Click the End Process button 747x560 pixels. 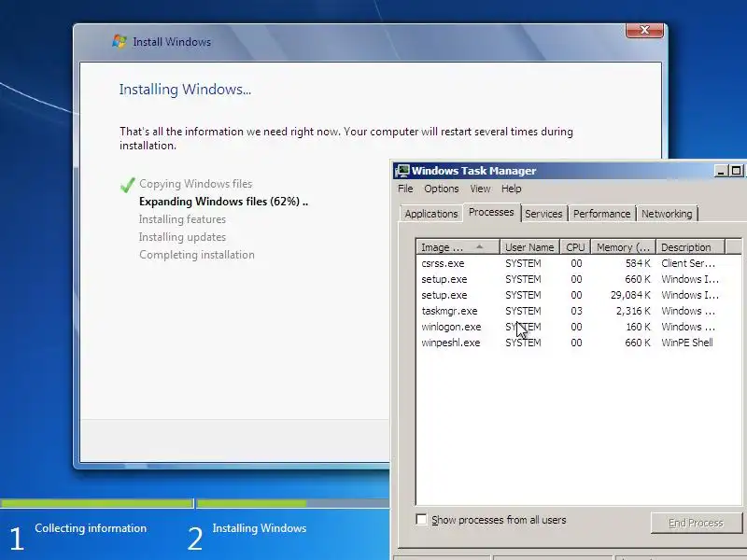pos(696,523)
